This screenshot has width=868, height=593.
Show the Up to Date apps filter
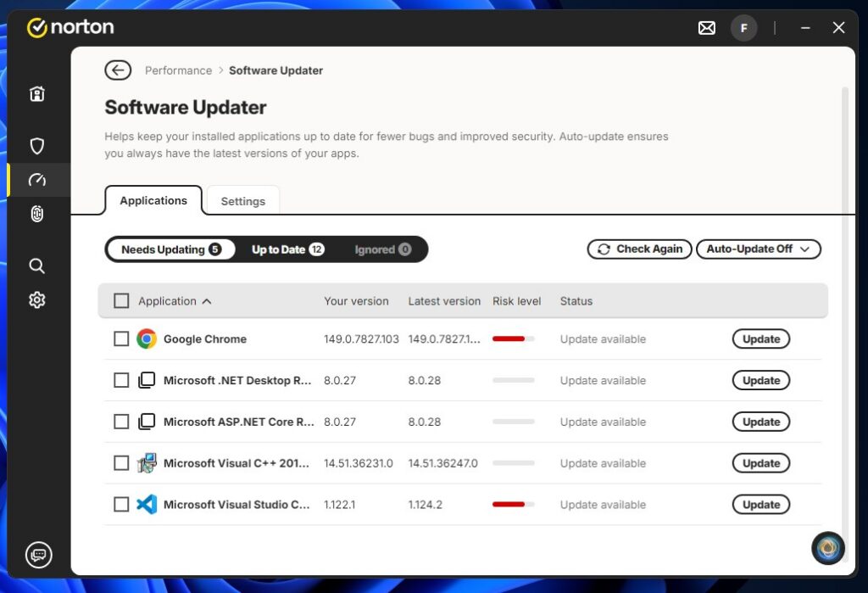[x=288, y=249]
